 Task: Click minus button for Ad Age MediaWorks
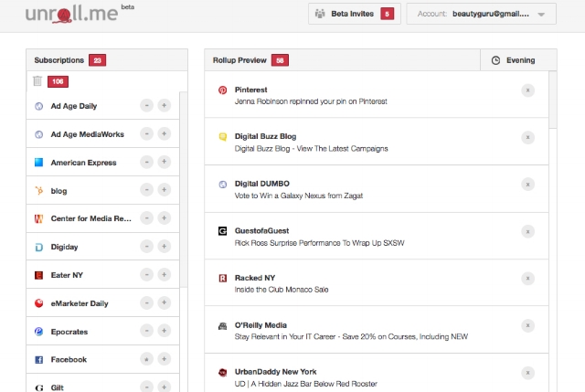coord(146,133)
